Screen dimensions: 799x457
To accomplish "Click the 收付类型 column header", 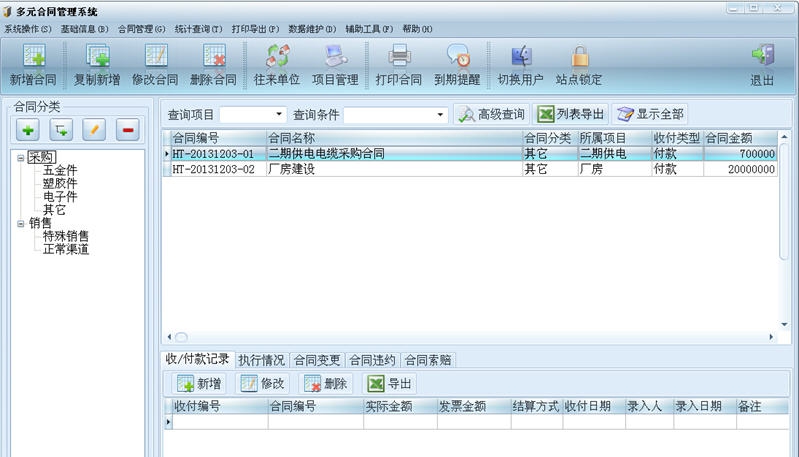I will click(677, 138).
